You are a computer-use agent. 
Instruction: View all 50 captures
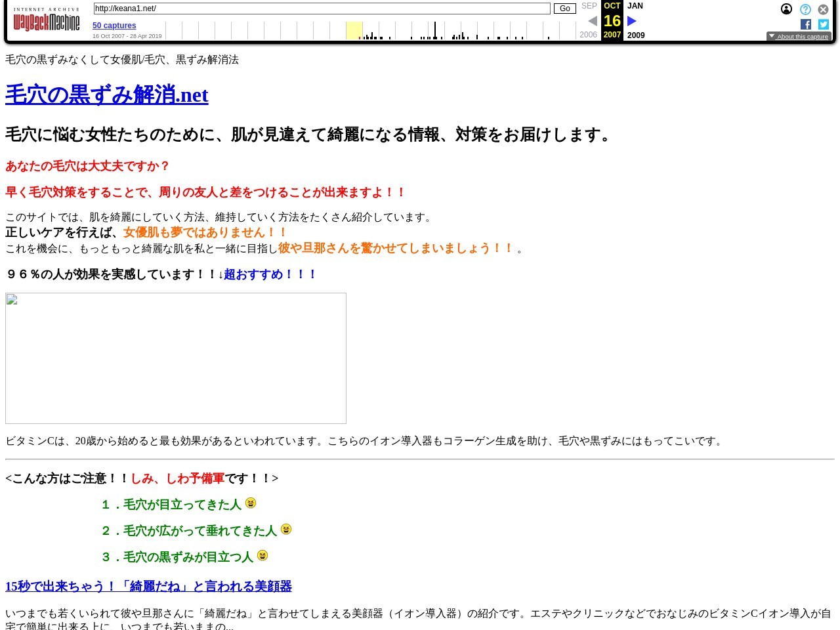pos(114,26)
